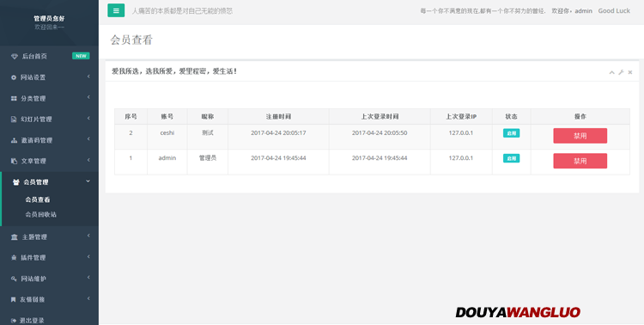Expand the 网站维护 submenu arrow
Image resolution: width=644 pixels, height=325 pixels.
(x=88, y=278)
